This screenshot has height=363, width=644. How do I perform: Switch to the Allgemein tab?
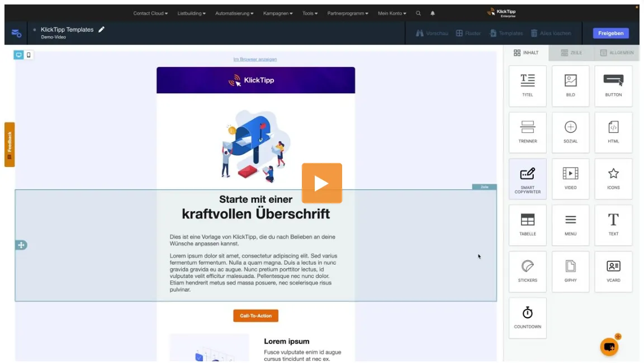(617, 53)
